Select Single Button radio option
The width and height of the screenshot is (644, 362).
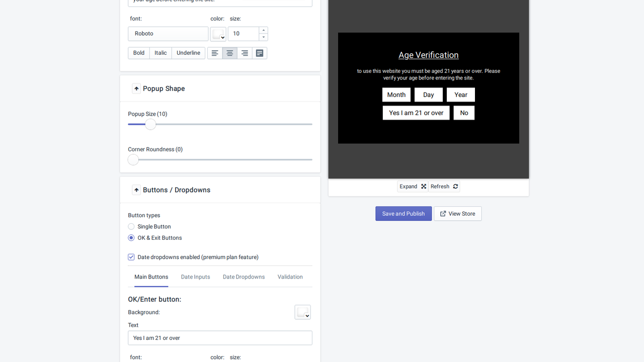[x=131, y=227]
